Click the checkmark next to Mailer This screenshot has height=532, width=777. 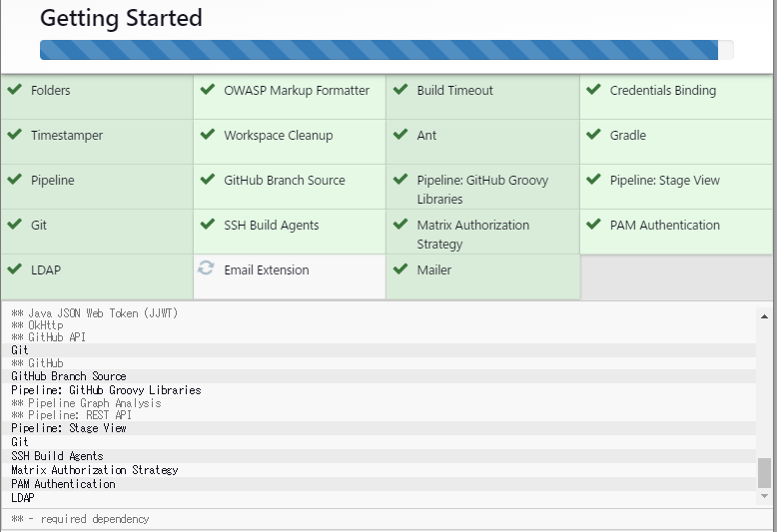400,268
